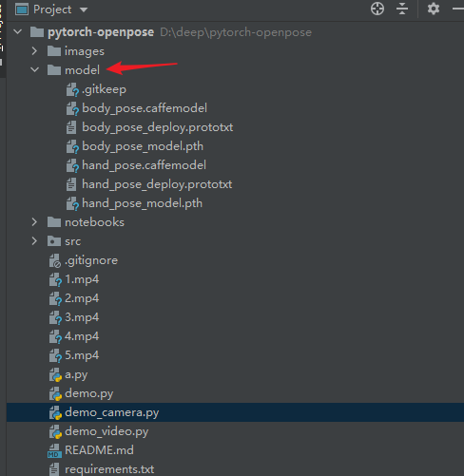Click the body_pose_model.pth file icon
Image resolution: width=464 pixels, height=476 pixels.
point(72,146)
